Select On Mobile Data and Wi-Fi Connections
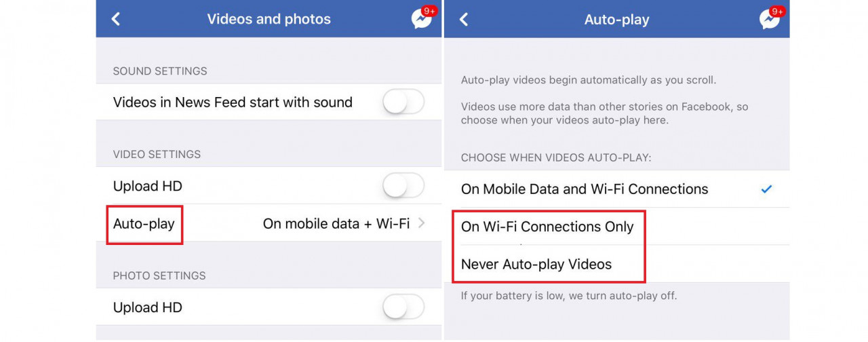The width and height of the screenshot is (868, 342). [x=616, y=189]
